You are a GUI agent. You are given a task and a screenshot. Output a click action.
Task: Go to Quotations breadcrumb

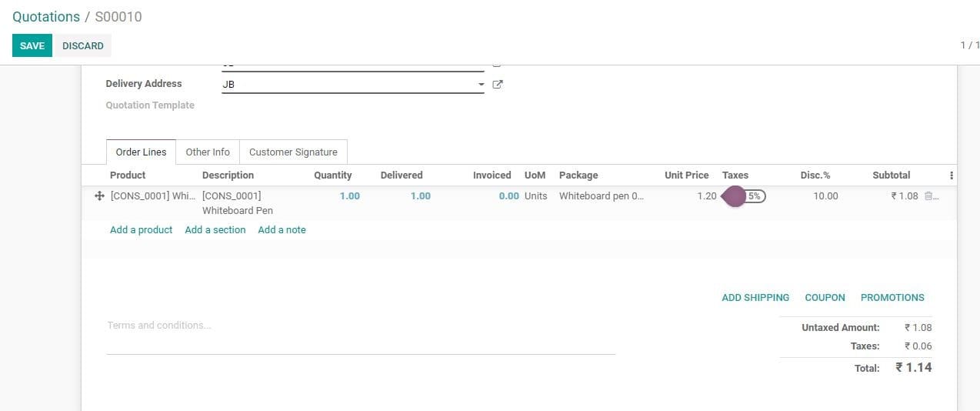pyautogui.click(x=46, y=17)
